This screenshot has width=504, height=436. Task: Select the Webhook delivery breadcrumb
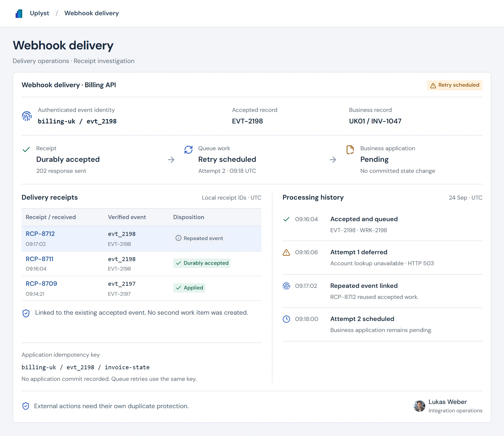pos(92,13)
